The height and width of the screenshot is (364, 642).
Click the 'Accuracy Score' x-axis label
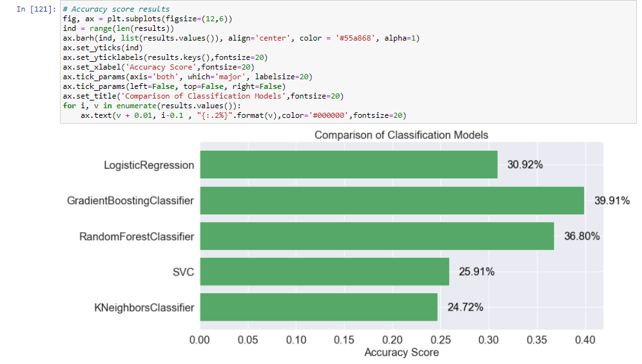[401, 352]
